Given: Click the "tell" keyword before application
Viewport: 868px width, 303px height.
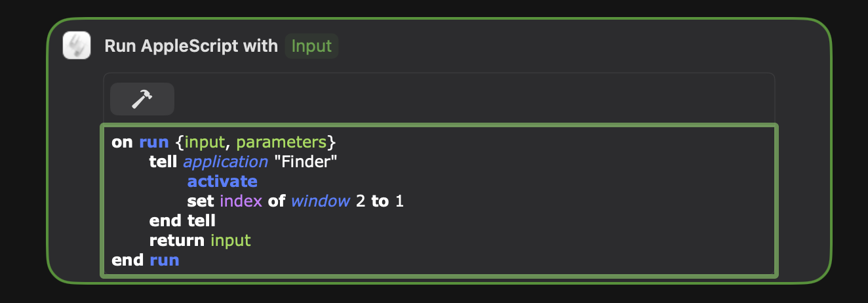Looking at the screenshot, I should pyautogui.click(x=163, y=161).
